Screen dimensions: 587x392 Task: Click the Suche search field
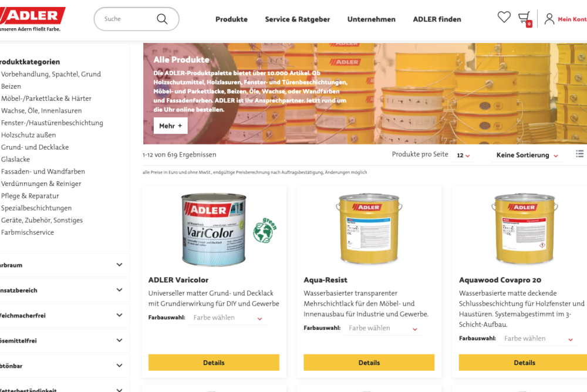127,19
